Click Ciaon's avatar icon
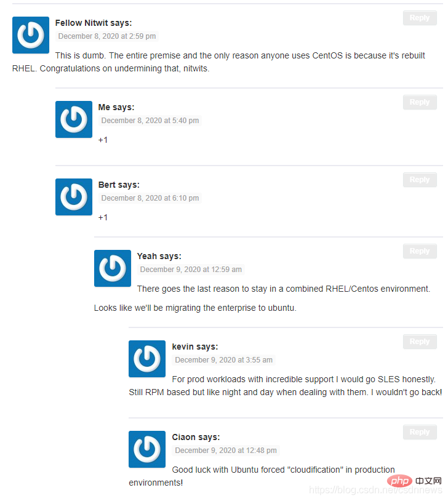Viewport: 448px width, 501px height. click(x=147, y=449)
